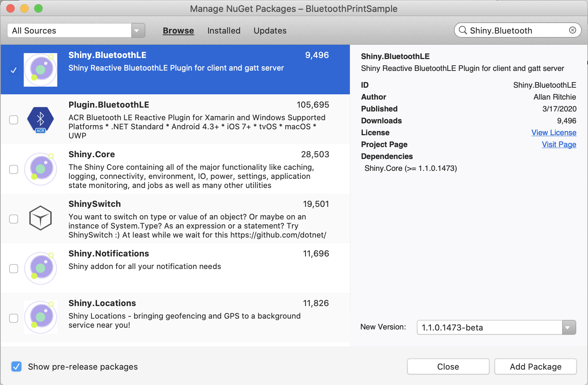Click the window title Manage NuGet Packages
The height and width of the screenshot is (385, 588).
pos(294,9)
